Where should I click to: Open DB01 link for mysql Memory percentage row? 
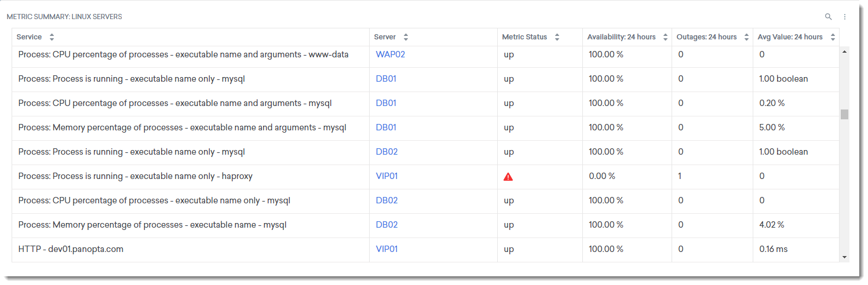coord(386,127)
